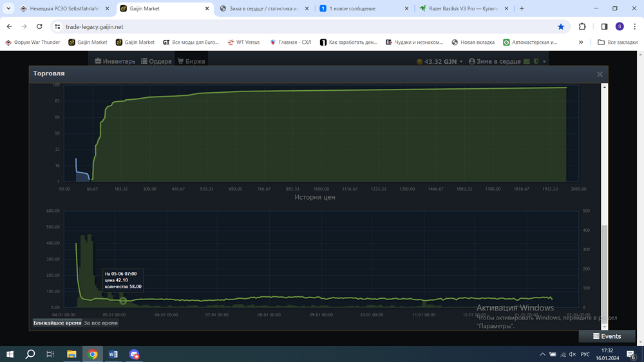This screenshot has width=644, height=362.
Task: Close the Gaijin Market browser tab
Action: point(207,8)
